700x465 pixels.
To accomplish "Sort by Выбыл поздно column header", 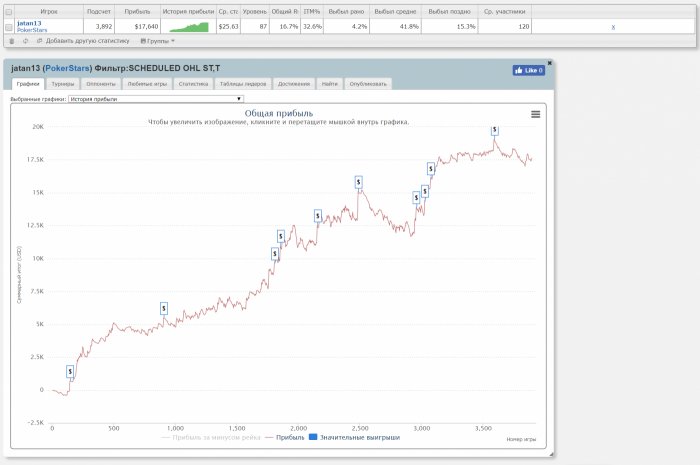I will (449, 12).
